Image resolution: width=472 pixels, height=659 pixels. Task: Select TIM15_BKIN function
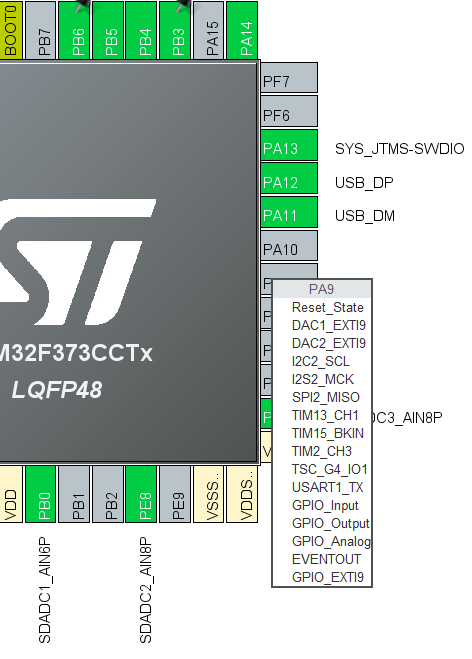[322, 434]
